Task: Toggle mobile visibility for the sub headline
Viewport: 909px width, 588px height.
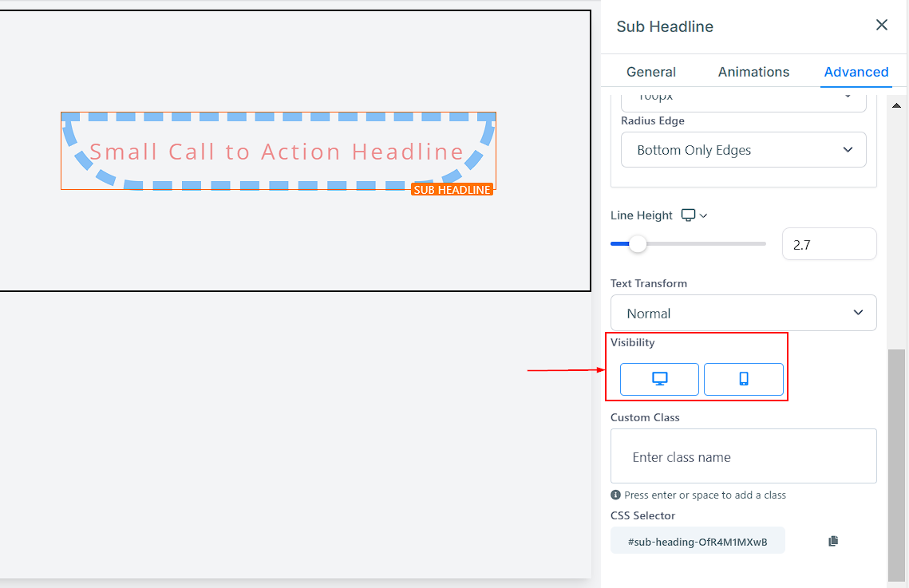Action: (x=743, y=379)
